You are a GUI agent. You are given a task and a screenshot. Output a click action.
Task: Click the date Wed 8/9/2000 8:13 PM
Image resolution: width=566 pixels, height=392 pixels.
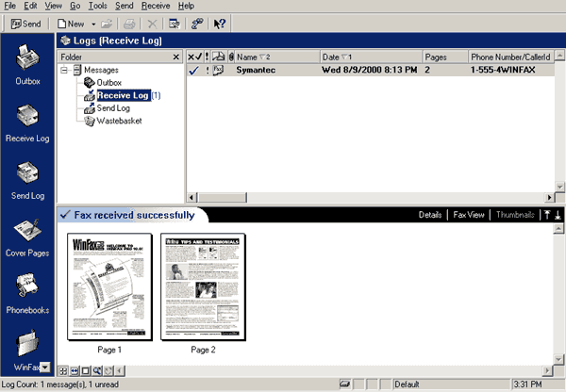click(369, 70)
